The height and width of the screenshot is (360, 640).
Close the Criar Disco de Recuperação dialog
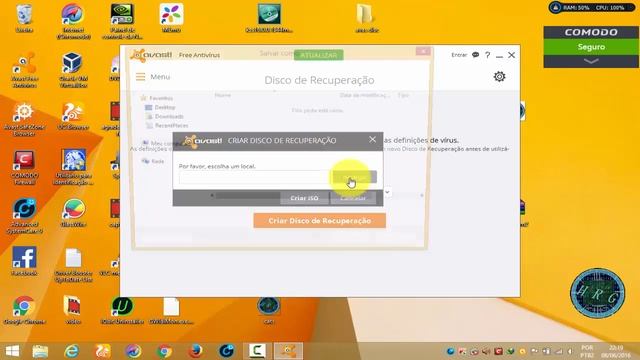pyautogui.click(x=372, y=140)
